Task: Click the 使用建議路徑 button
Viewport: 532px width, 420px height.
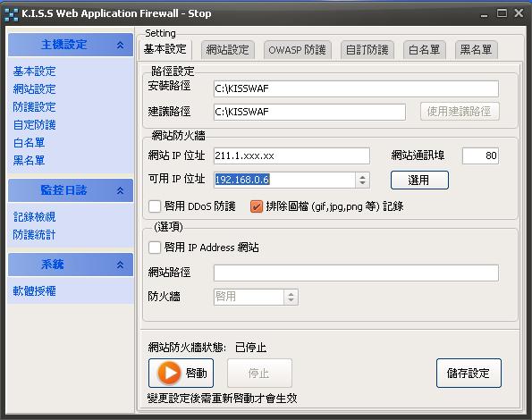Action: [460, 111]
